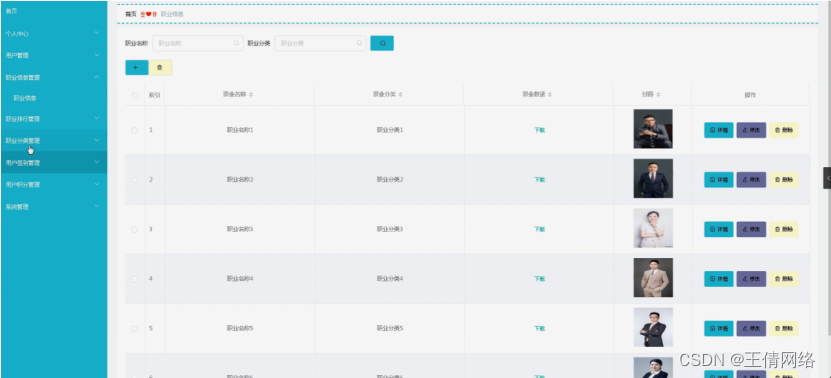Click 下载 link in row 职业名称4

pyautogui.click(x=540, y=279)
